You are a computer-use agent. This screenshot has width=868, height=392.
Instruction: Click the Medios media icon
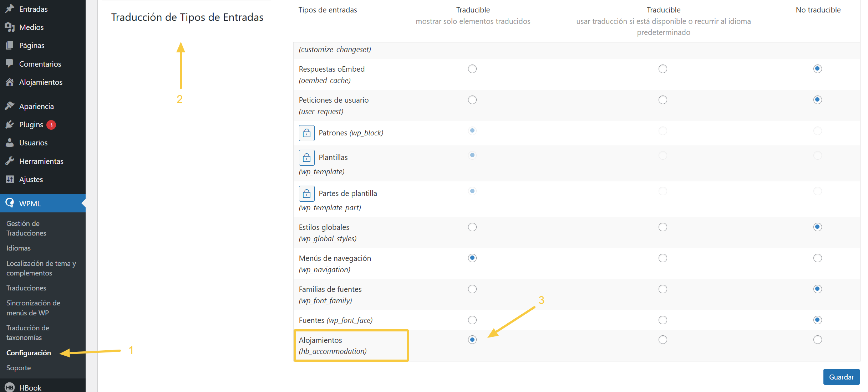[10, 27]
